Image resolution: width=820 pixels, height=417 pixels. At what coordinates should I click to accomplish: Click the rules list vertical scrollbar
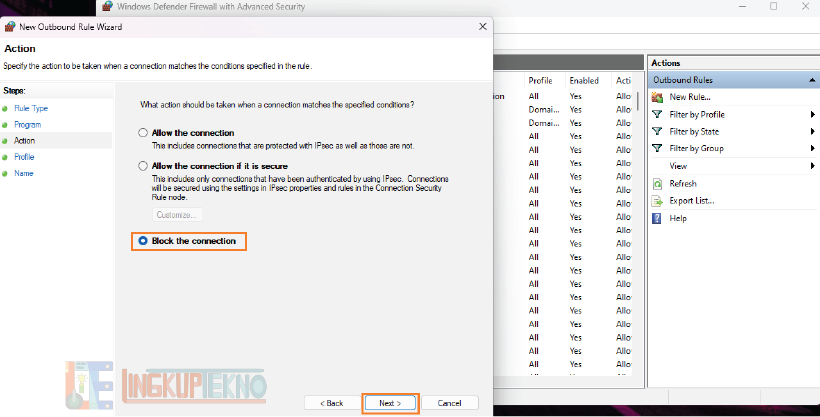click(637, 102)
